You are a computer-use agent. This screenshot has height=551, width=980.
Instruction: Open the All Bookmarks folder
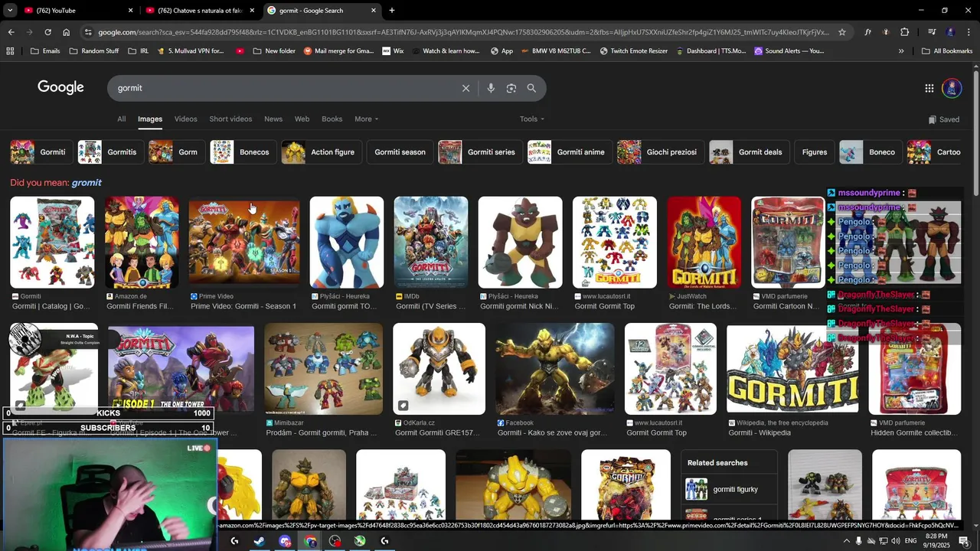pos(947,51)
